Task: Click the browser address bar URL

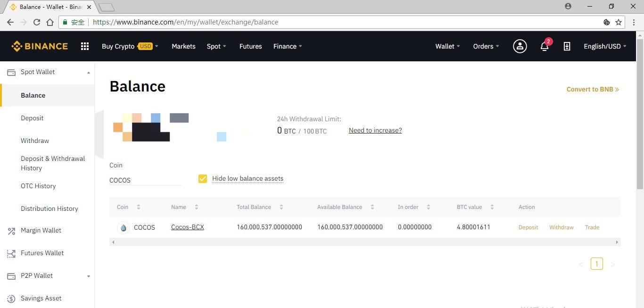Action: pos(186,22)
